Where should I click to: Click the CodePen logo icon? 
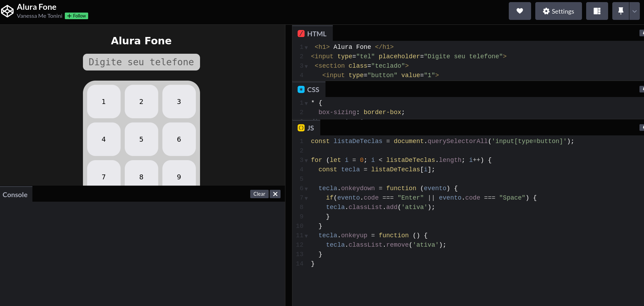click(x=7, y=11)
